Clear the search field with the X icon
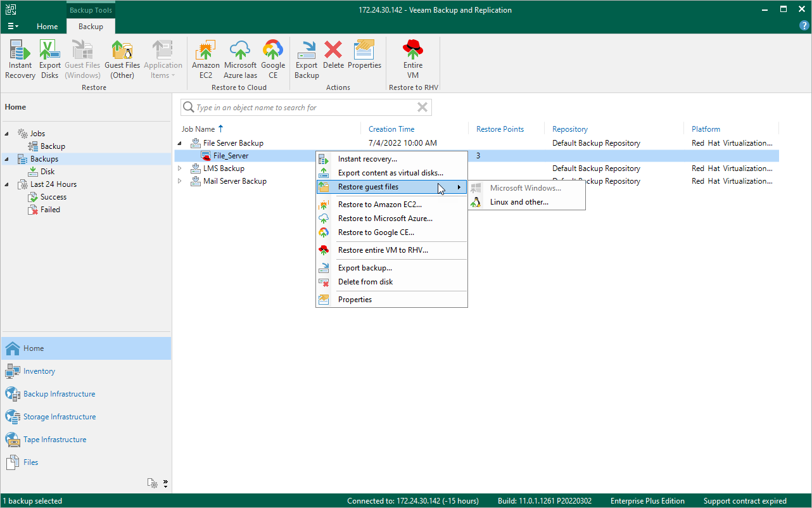 click(422, 108)
